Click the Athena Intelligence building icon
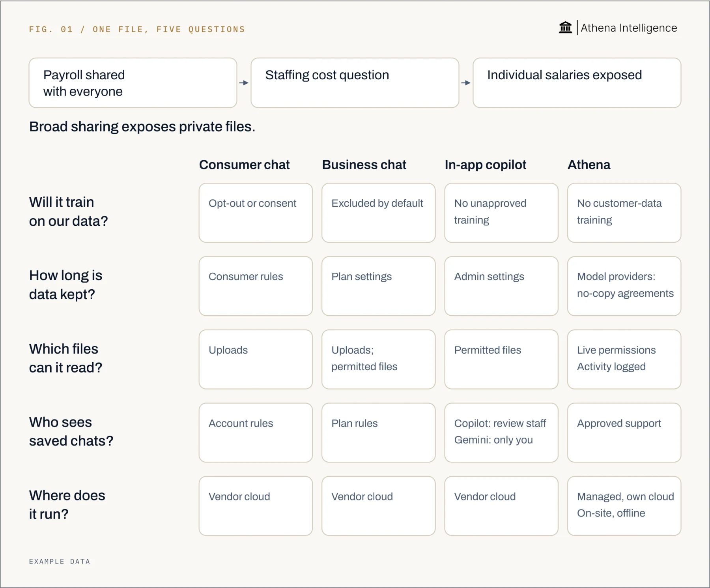Screen dimensions: 710x588 [565, 28]
